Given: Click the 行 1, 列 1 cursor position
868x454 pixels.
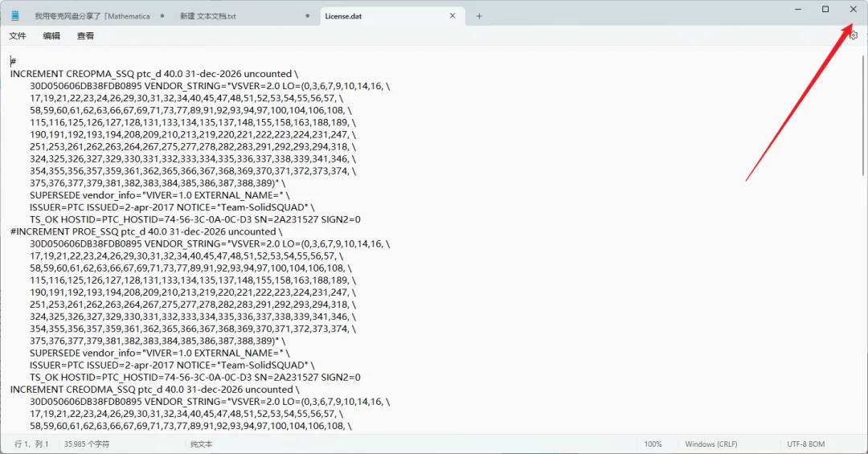Looking at the screenshot, I should pos(31,444).
